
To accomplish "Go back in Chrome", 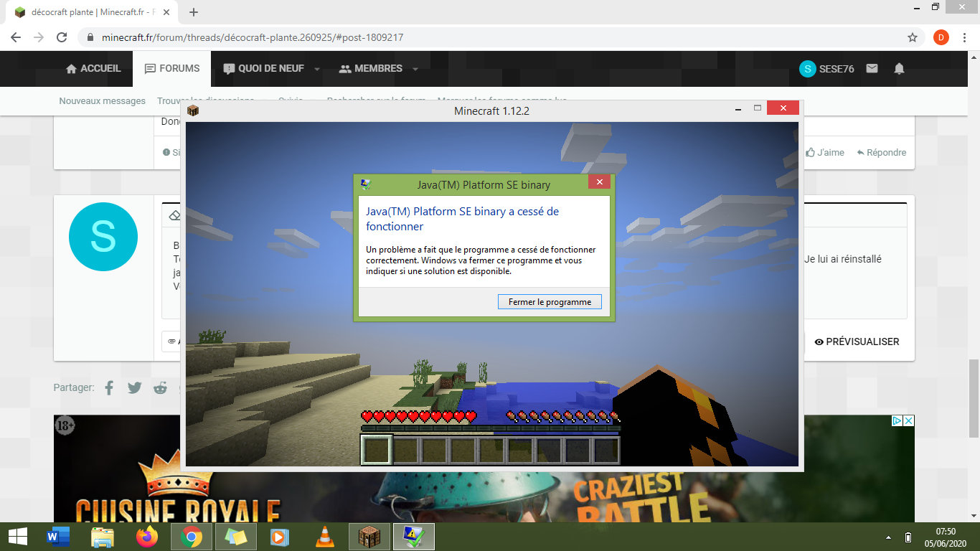I will tap(16, 37).
